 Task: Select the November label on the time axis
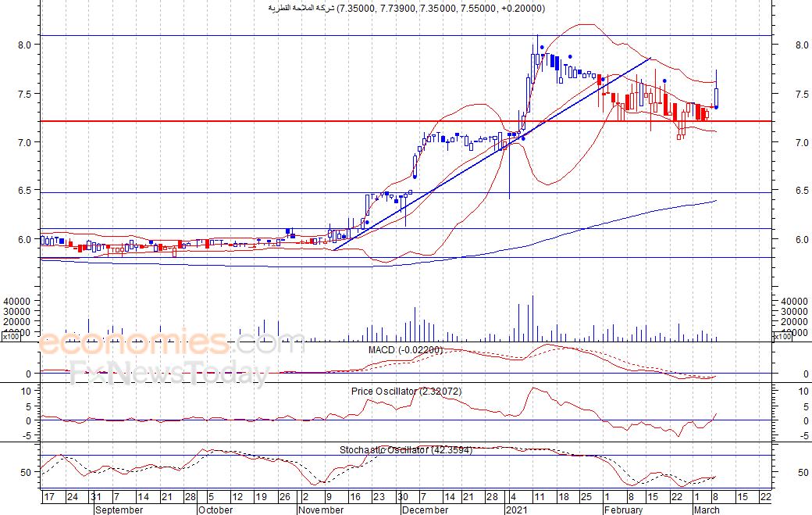(321, 510)
